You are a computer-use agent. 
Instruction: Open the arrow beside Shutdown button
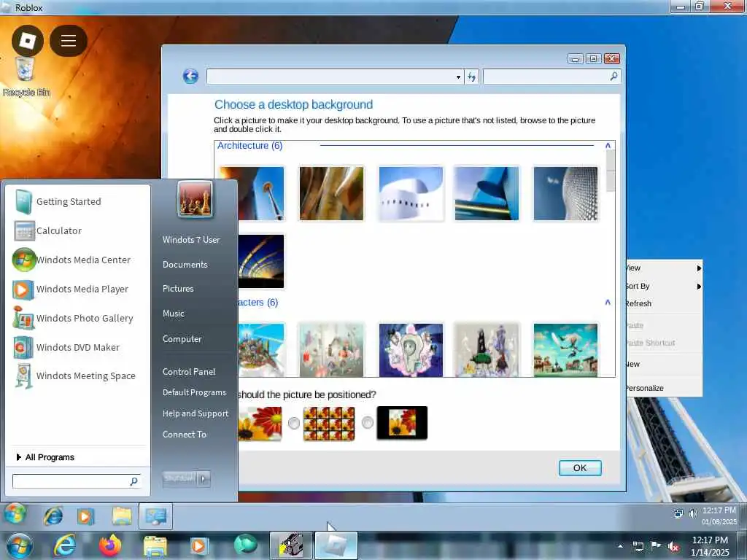(204, 478)
